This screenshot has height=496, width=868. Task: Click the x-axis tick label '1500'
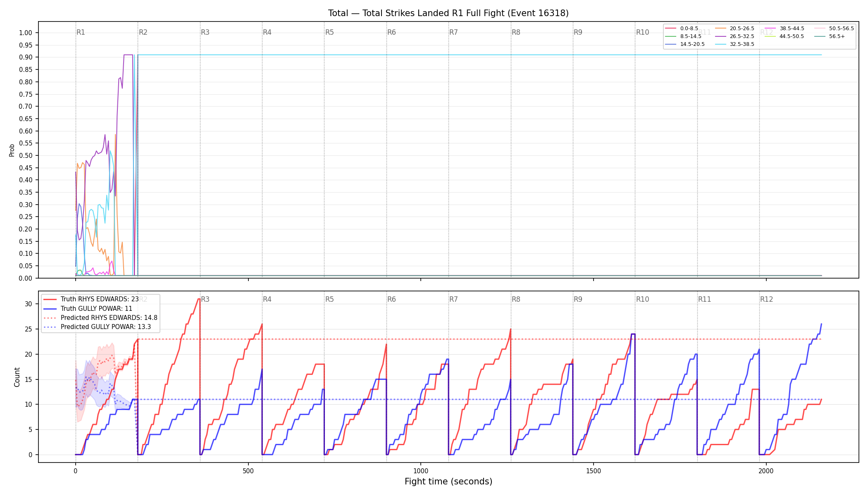pos(594,471)
